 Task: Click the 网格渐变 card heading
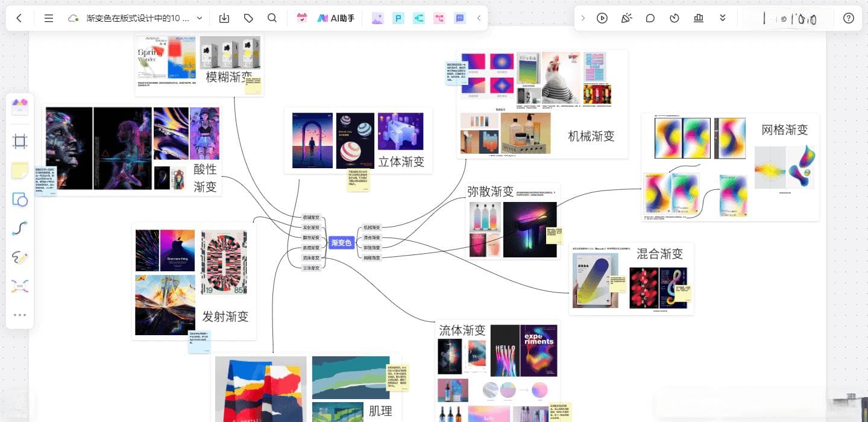coord(785,130)
